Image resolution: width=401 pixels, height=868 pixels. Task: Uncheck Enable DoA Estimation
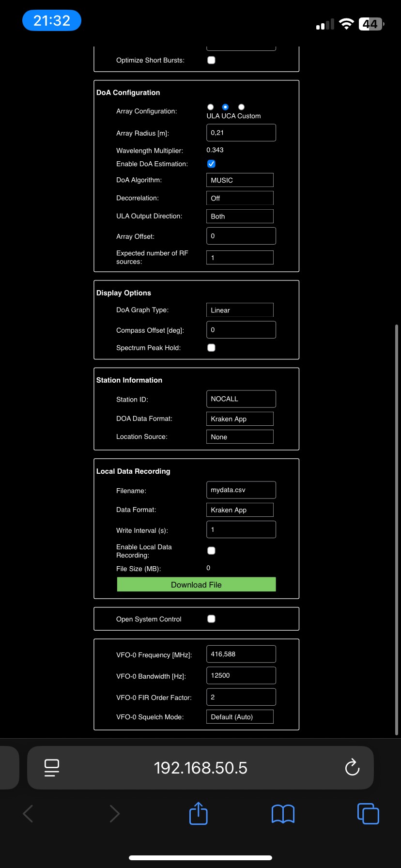pos(211,164)
